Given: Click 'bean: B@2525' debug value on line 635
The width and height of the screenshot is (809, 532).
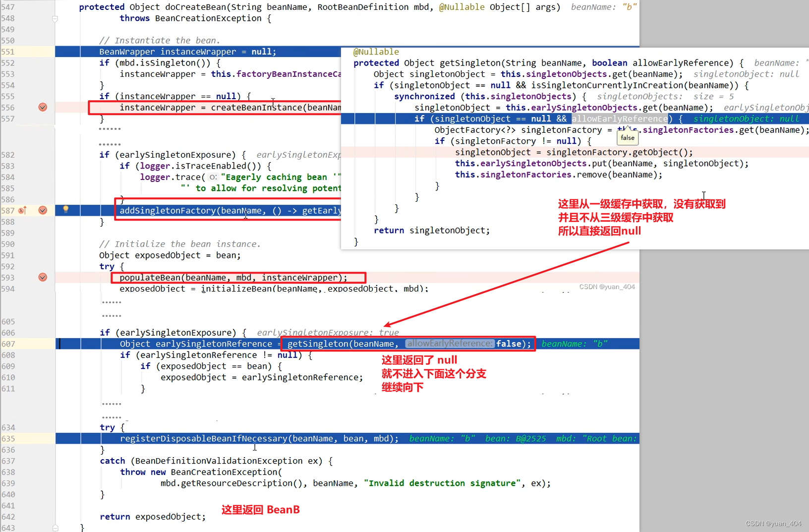Looking at the screenshot, I should click(516, 439).
